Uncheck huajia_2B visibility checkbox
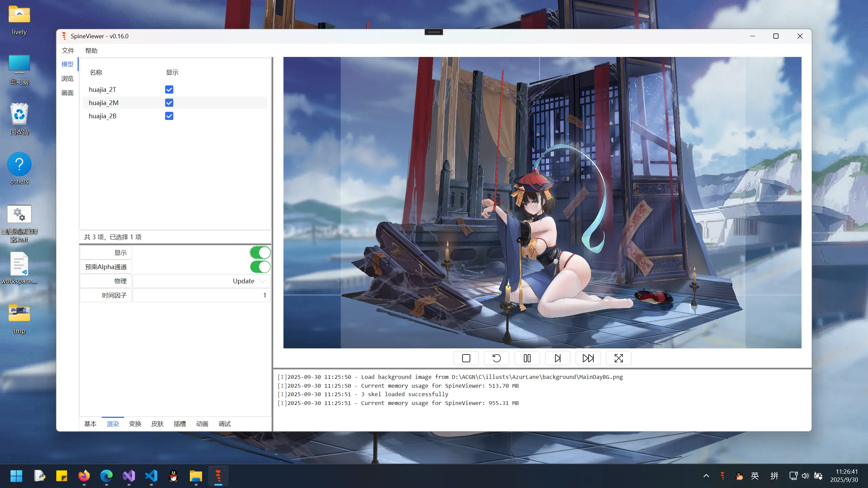 (x=169, y=116)
